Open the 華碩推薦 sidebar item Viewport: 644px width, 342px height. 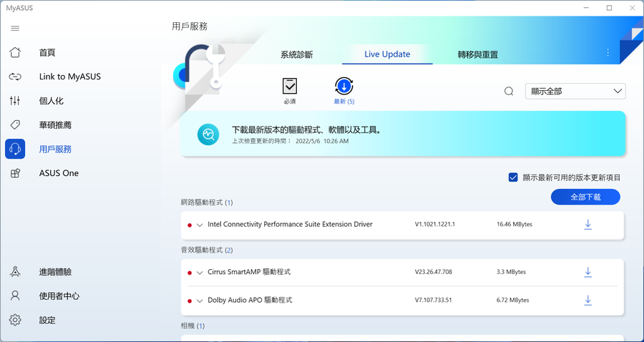tap(55, 125)
